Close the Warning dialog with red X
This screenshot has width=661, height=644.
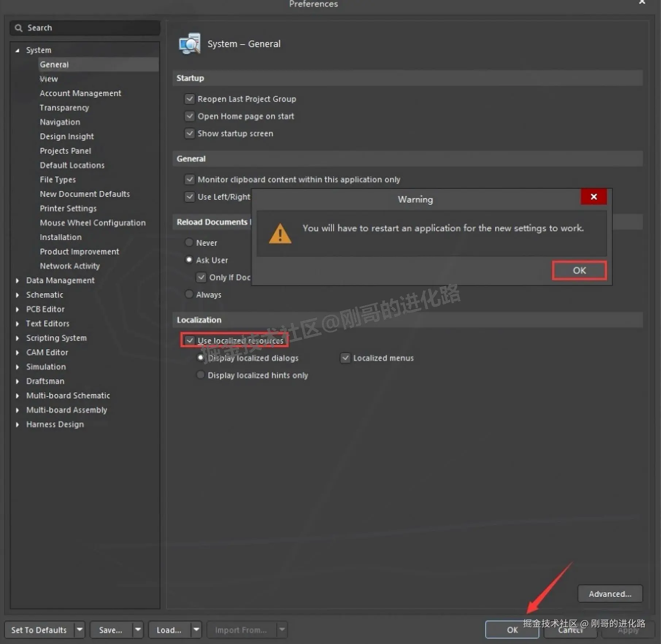(594, 197)
